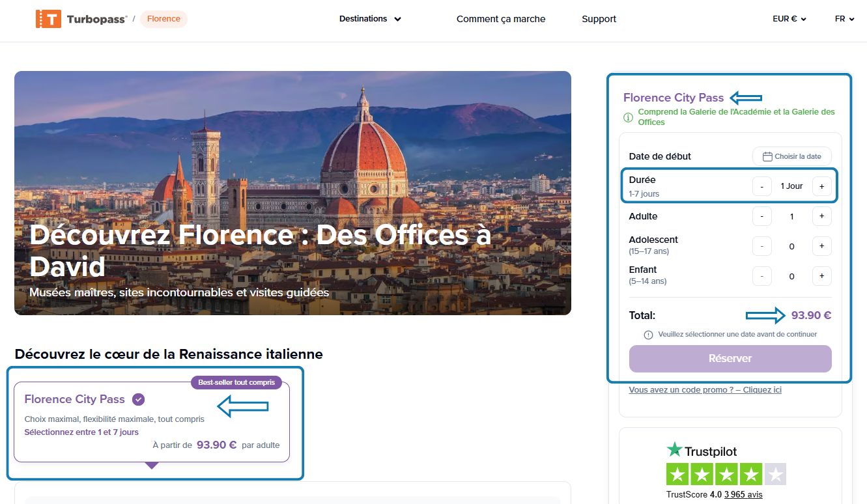
Task: Select the Florence City Pass card
Action: pyautogui.click(x=151, y=422)
